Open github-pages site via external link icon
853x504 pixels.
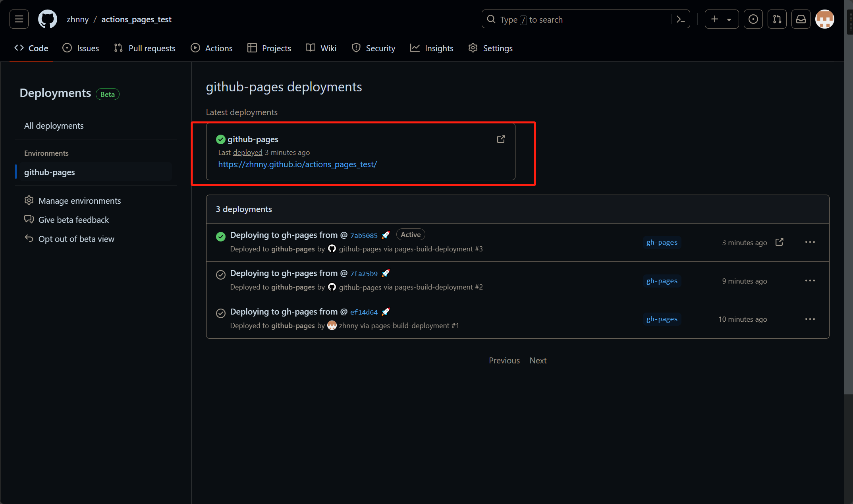501,139
